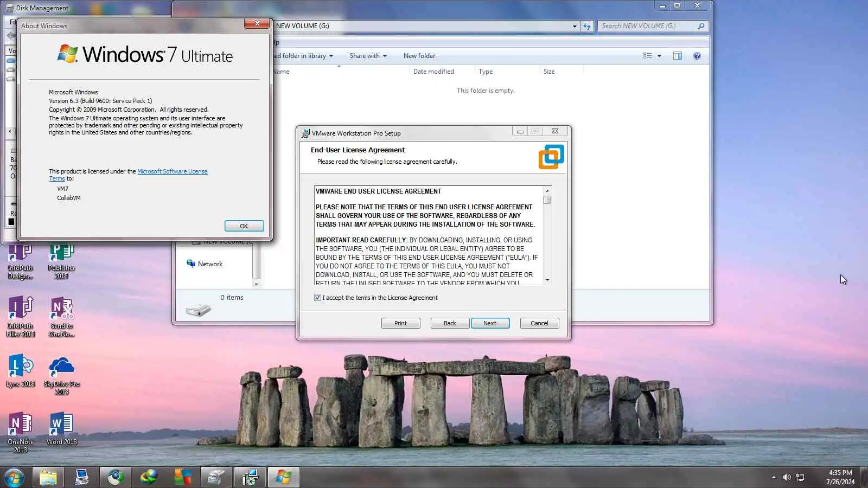Select the Lync 2013 desktop icon
Image resolution: width=868 pixels, height=488 pixels.
20,371
